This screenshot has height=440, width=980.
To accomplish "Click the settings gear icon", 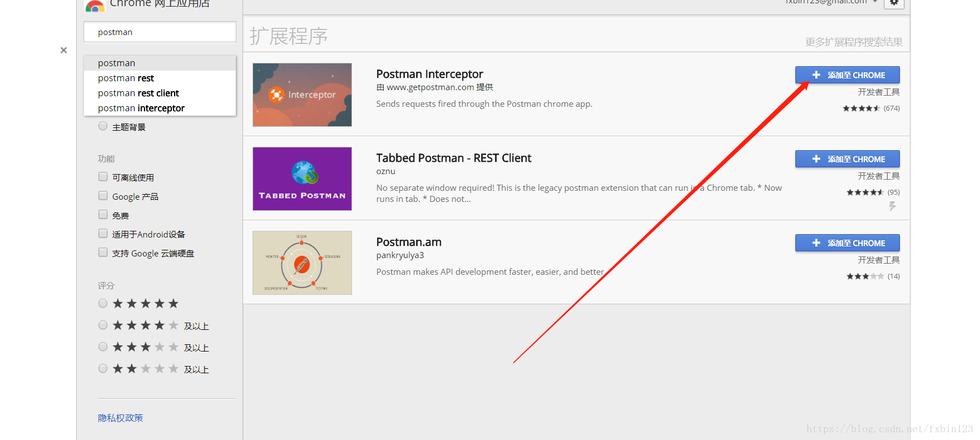I will pos(894,3).
